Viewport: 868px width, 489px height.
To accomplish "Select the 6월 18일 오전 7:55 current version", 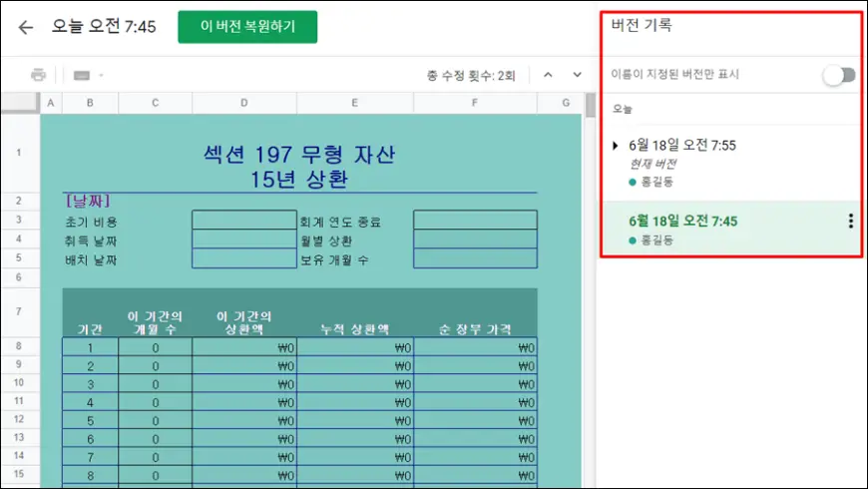I will click(682, 146).
